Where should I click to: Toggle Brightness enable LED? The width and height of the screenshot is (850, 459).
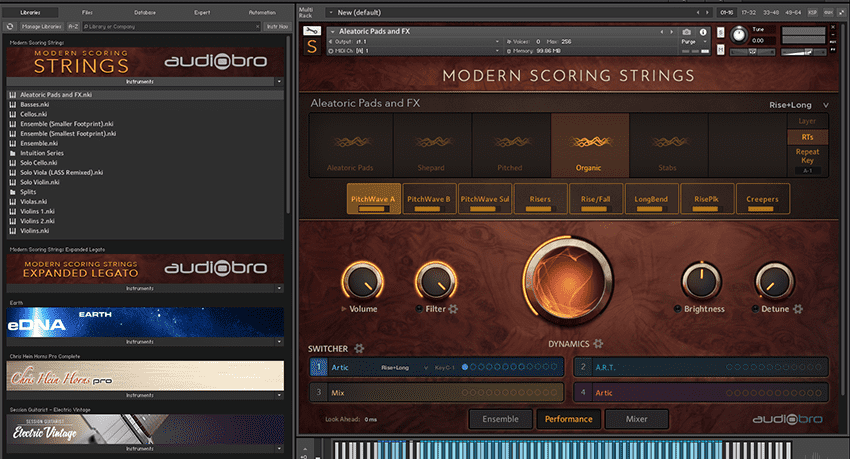coord(677,309)
